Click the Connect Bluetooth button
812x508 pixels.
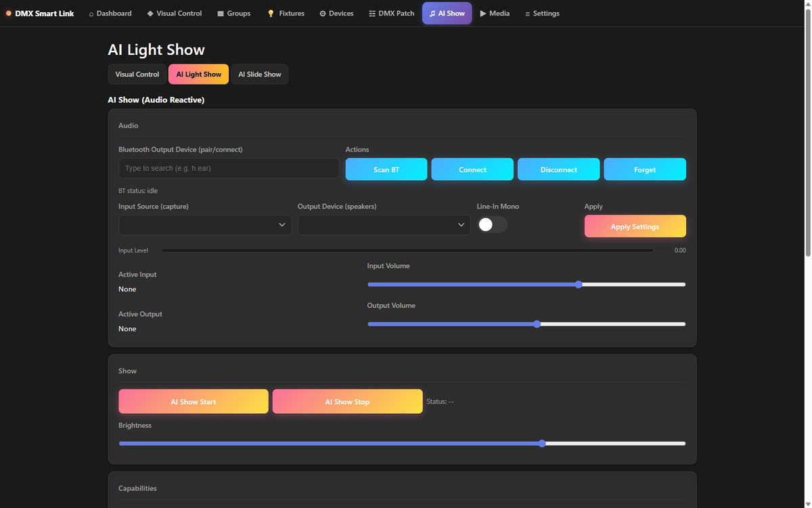tap(472, 169)
